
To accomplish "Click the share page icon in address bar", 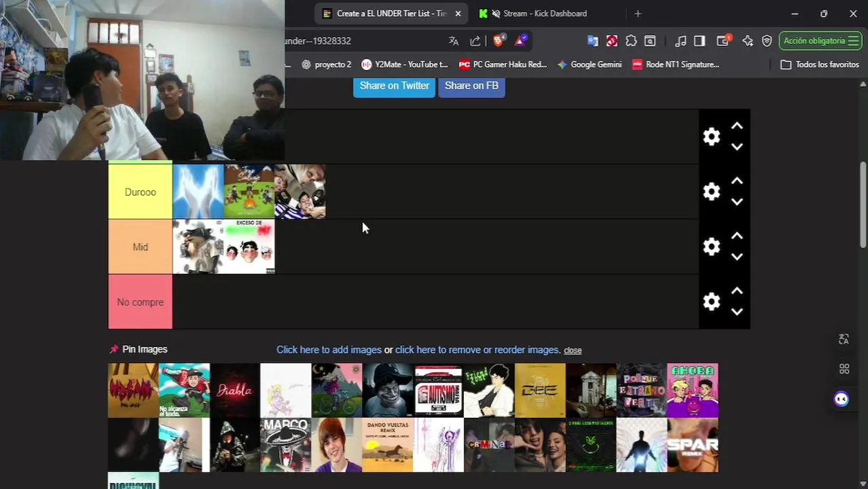I will click(x=475, y=41).
